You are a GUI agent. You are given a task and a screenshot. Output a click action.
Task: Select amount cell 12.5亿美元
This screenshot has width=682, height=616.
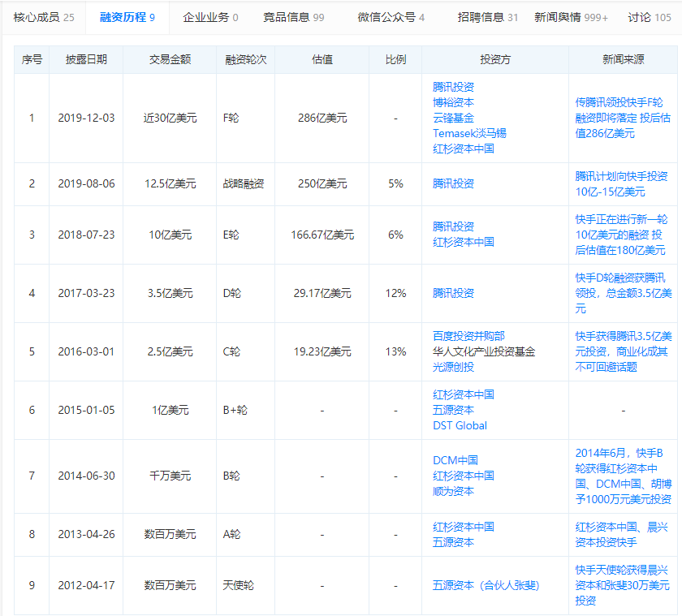(x=170, y=183)
